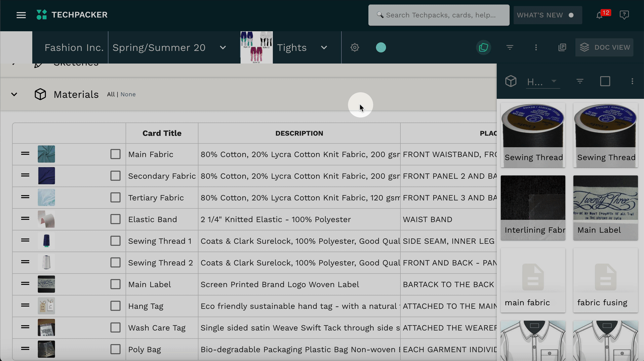Open the filter icon in top toolbar
This screenshot has height=361, width=644.
point(510,47)
